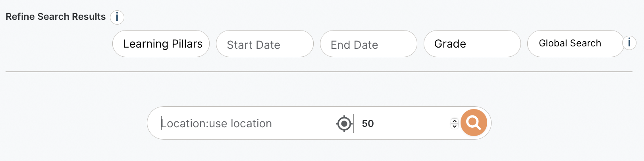Expand the Grade dropdown

pyautogui.click(x=472, y=44)
